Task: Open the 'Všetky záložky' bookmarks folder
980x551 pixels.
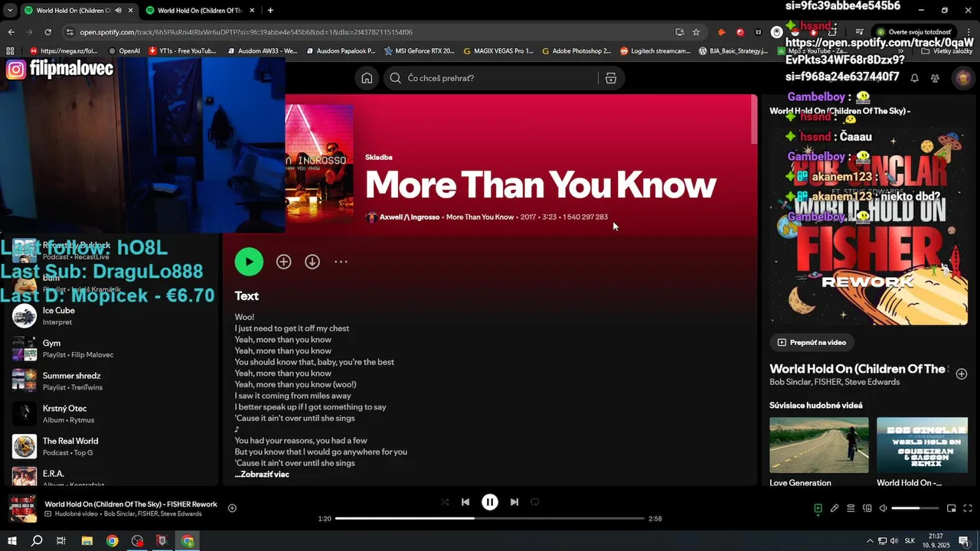Action: pos(948,51)
